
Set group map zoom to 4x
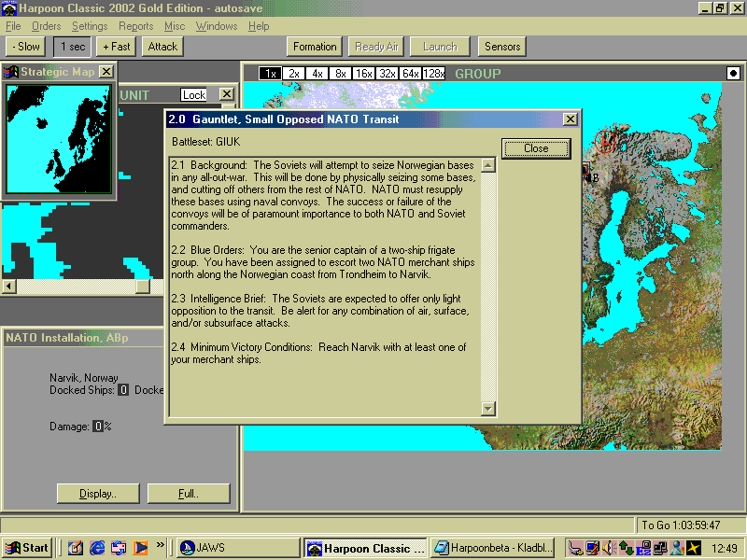coord(317,74)
